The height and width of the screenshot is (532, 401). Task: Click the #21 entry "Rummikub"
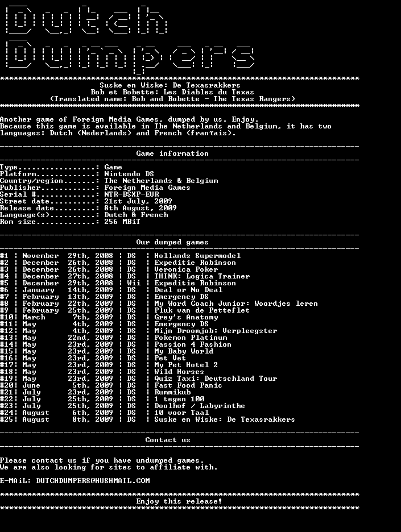tap(172, 392)
